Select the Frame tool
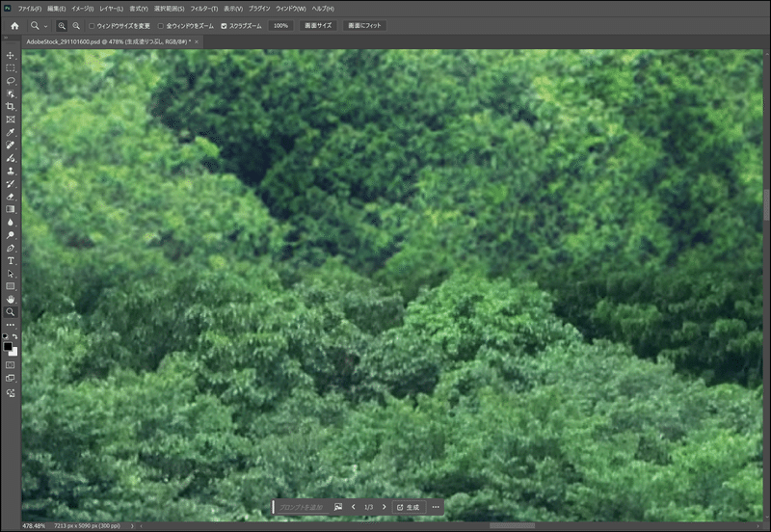The width and height of the screenshot is (771, 532). 11,119
